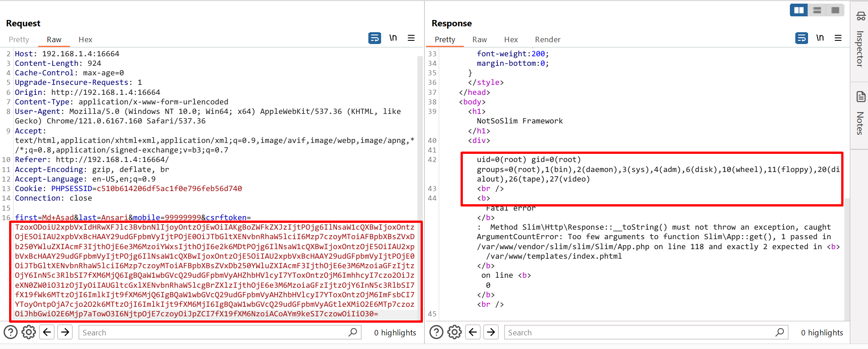
Task: Go to previous match in Request search
Action: (x=47, y=332)
